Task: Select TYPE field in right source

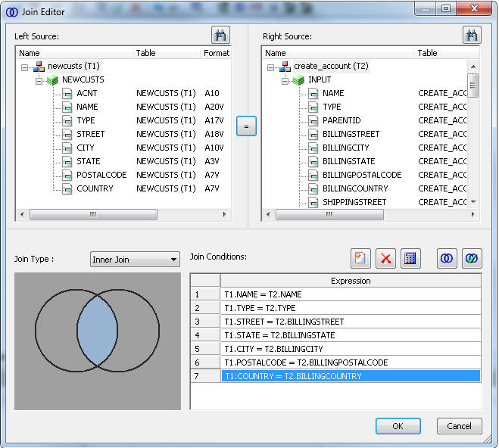Action: pyautogui.click(x=332, y=107)
